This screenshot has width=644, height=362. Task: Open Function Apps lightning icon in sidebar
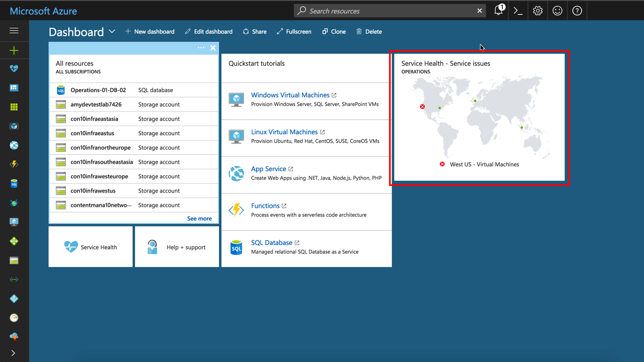[x=14, y=164]
